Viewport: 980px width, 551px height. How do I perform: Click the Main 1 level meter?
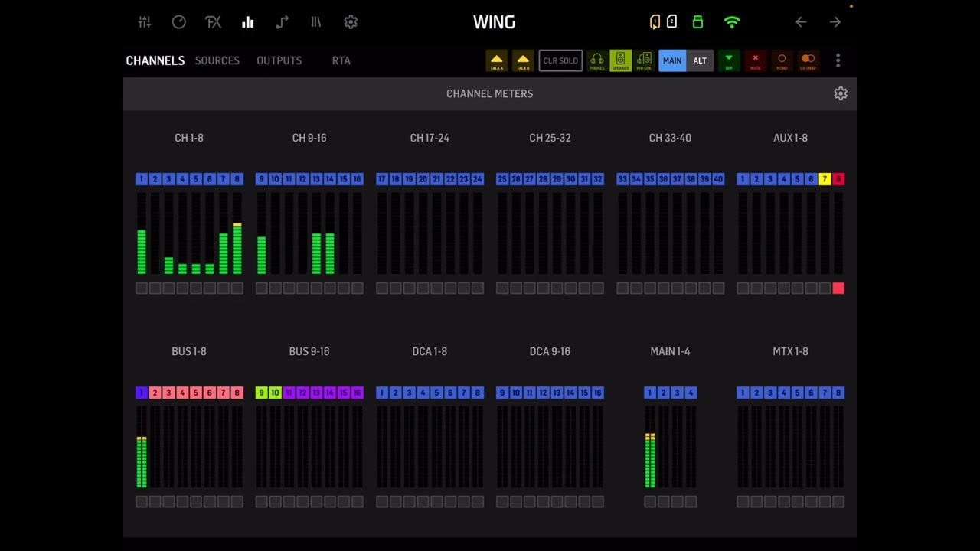[x=650, y=448]
